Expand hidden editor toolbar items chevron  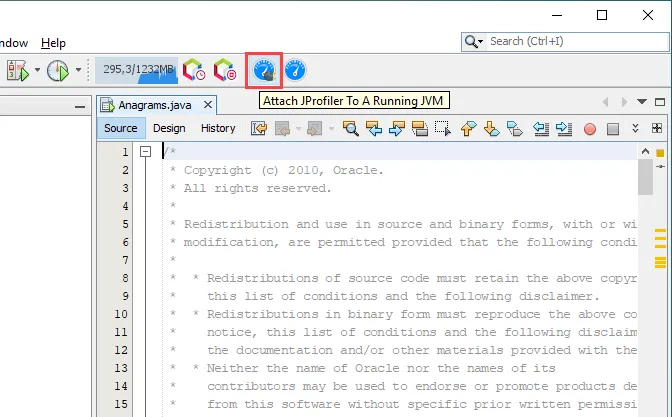636,128
